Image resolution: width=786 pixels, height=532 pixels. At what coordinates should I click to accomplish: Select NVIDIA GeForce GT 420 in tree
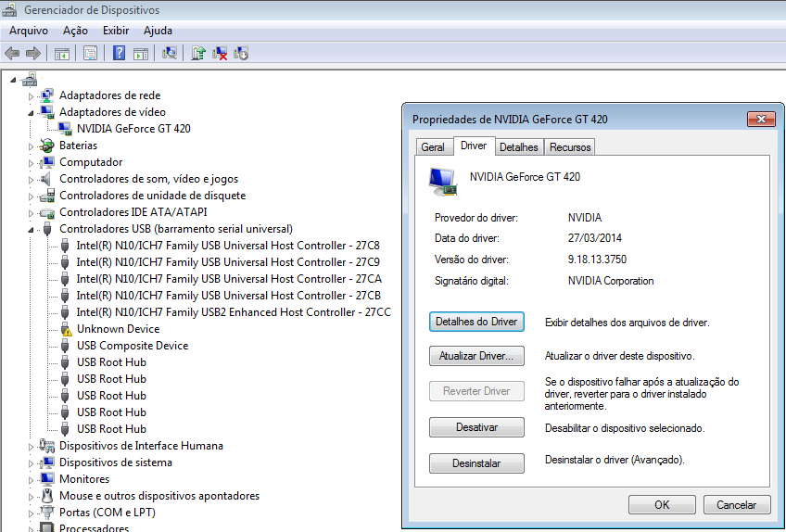click(133, 128)
